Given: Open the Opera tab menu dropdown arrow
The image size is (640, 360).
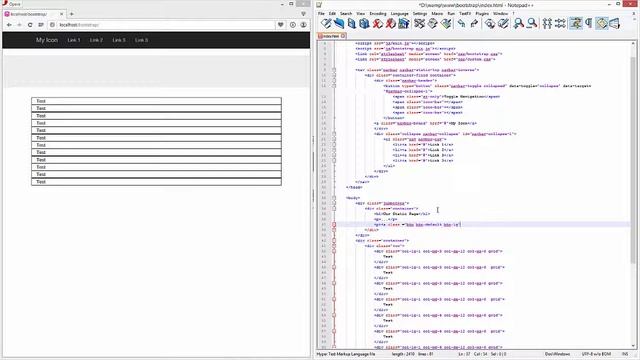Looking at the screenshot, I should point(303,14).
